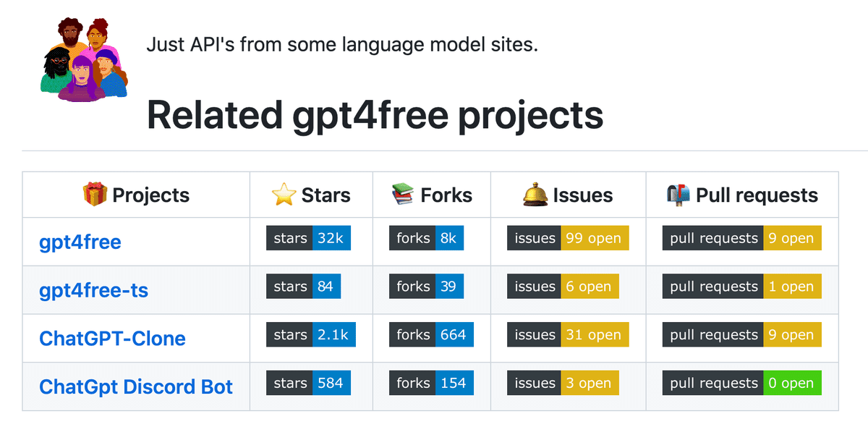Click the green 0 open pull requests badge
This screenshot has width=868, height=432.
(x=793, y=383)
